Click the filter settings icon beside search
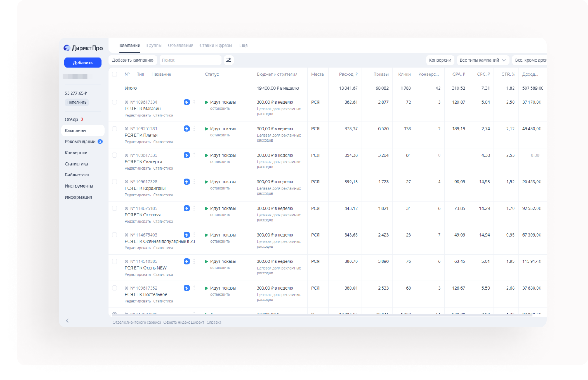The width and height of the screenshot is (588, 380). pos(228,60)
